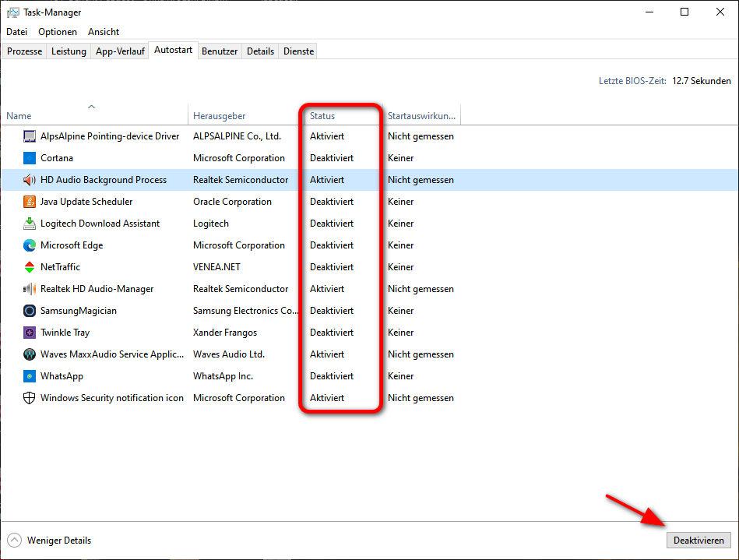
Task: Switch to the Leistung tab
Action: 69,50
